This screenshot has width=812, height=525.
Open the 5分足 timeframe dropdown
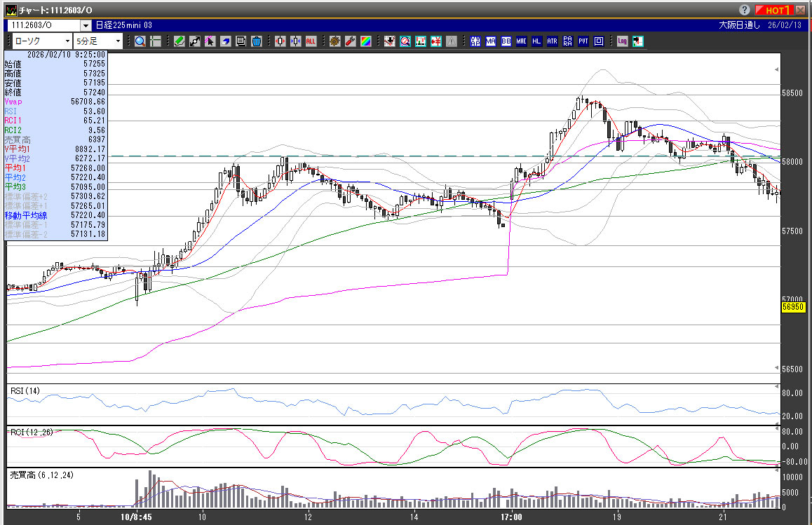coord(118,41)
